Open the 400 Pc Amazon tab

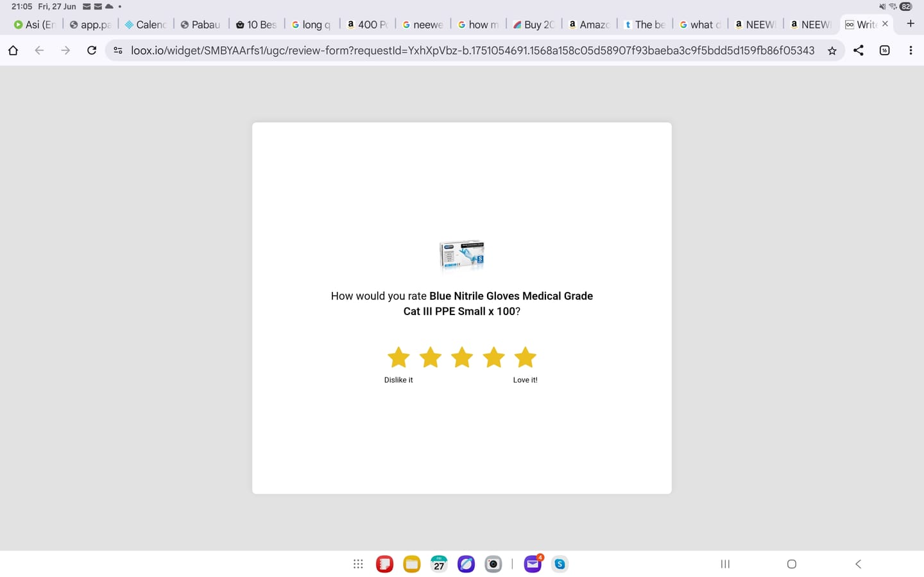tap(367, 24)
